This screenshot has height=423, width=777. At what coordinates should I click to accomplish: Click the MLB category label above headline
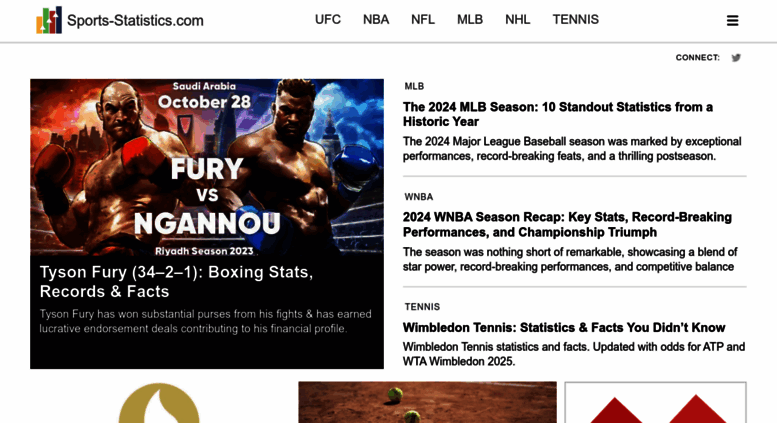[414, 86]
